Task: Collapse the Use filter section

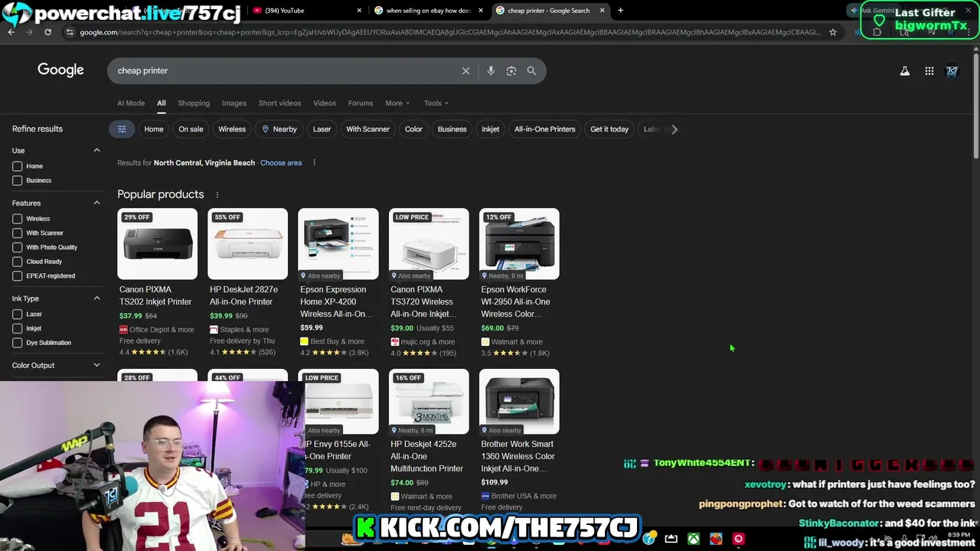Action: coord(96,150)
